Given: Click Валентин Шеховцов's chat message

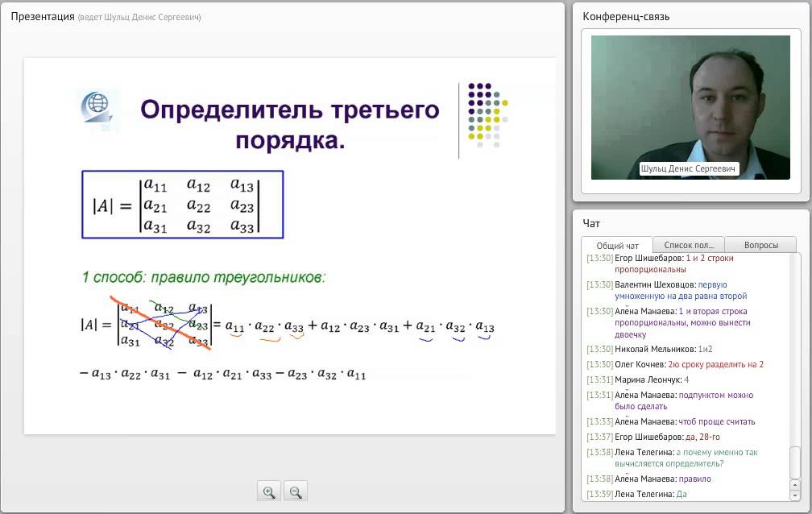Looking at the screenshot, I should tap(681, 290).
